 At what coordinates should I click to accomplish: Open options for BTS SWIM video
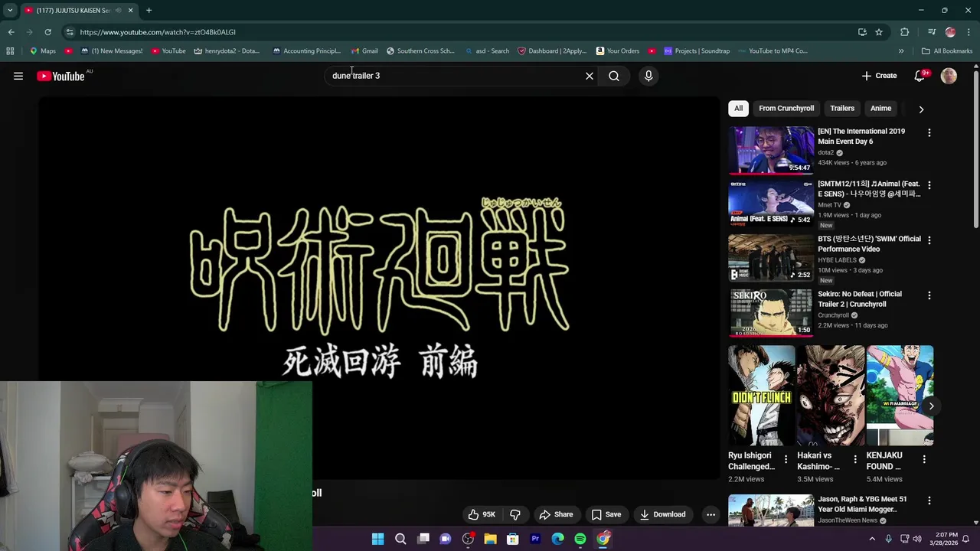[x=929, y=240]
